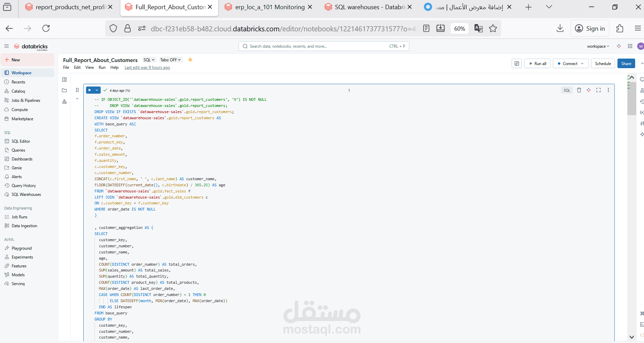The height and width of the screenshot is (343, 644).
Task: Open the Assistant sparkle icon in cell
Action: [589, 90]
